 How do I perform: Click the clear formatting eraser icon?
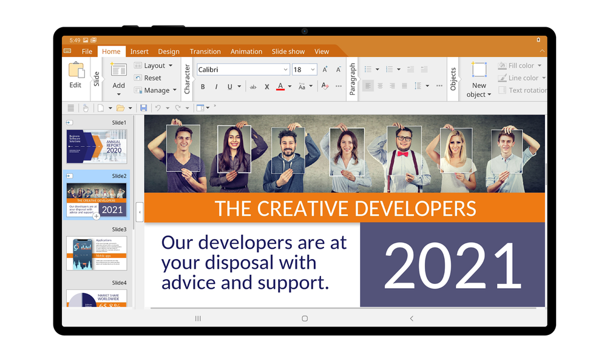[325, 87]
